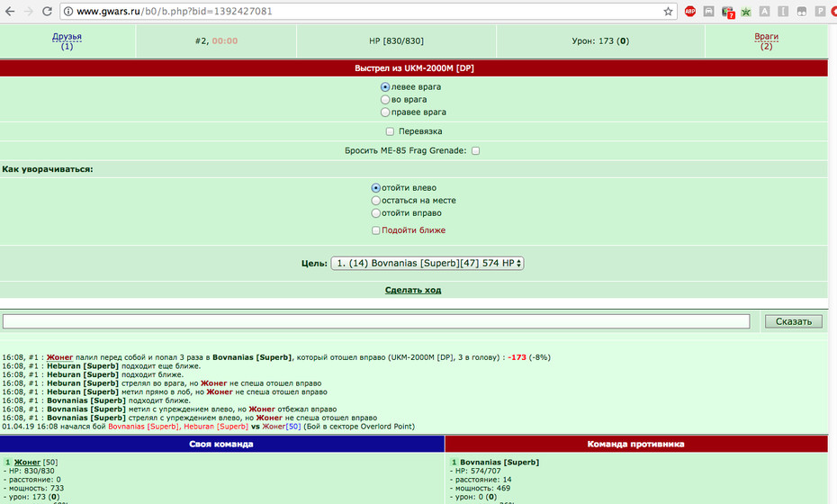This screenshot has height=504, width=837.
Task: Select shoot 'левее врага' option
Action: pyautogui.click(x=385, y=86)
